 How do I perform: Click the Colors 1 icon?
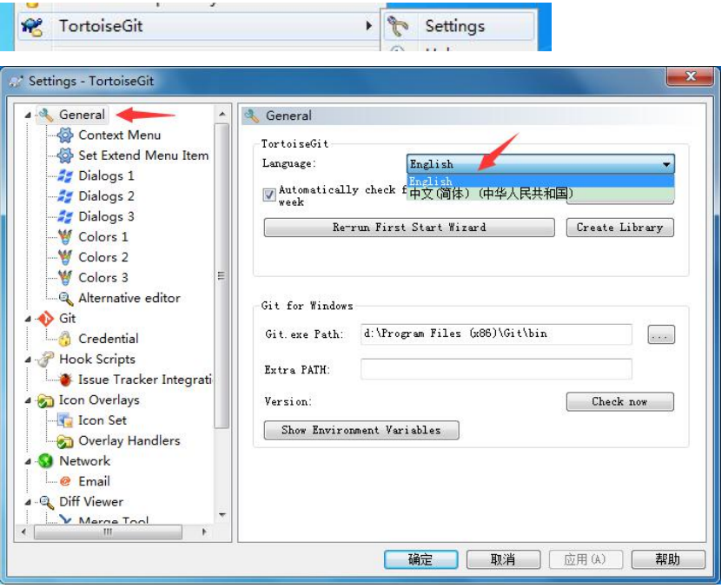click(x=65, y=237)
